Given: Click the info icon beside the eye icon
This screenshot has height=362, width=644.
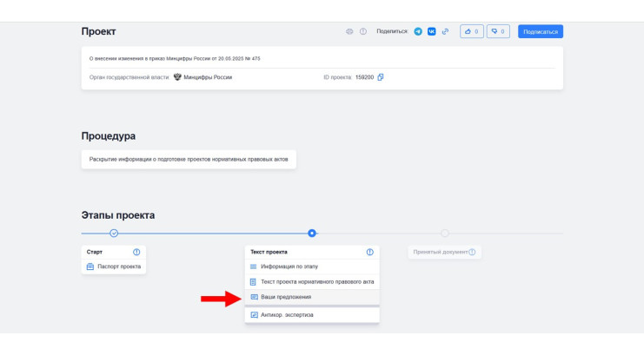Looking at the screenshot, I should point(363,31).
